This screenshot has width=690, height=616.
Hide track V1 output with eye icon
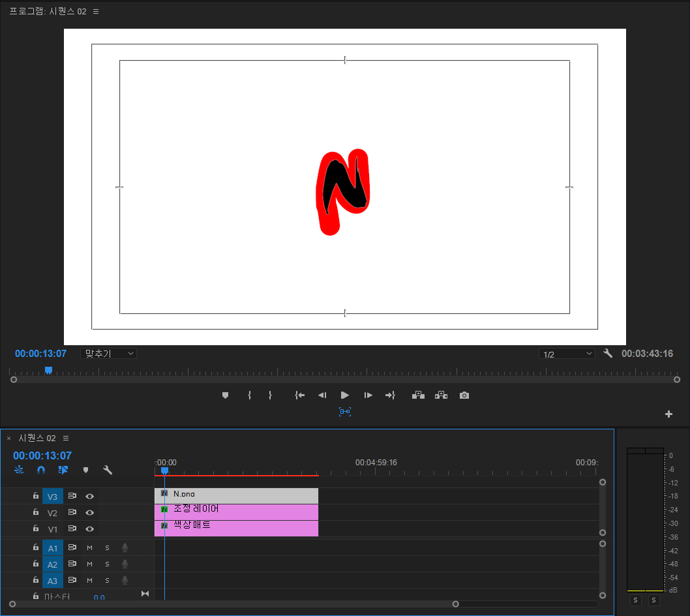pyautogui.click(x=90, y=529)
